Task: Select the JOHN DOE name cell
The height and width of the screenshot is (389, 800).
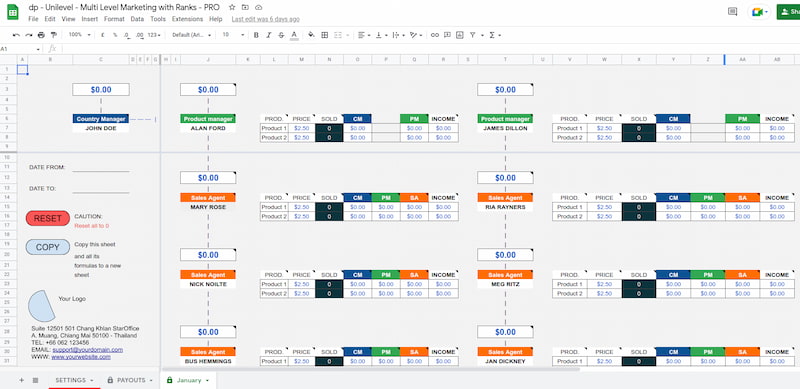Action: pyautogui.click(x=101, y=128)
